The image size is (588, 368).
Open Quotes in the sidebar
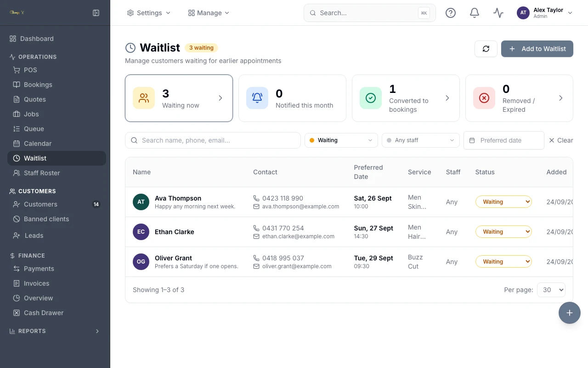(x=57, y=99)
